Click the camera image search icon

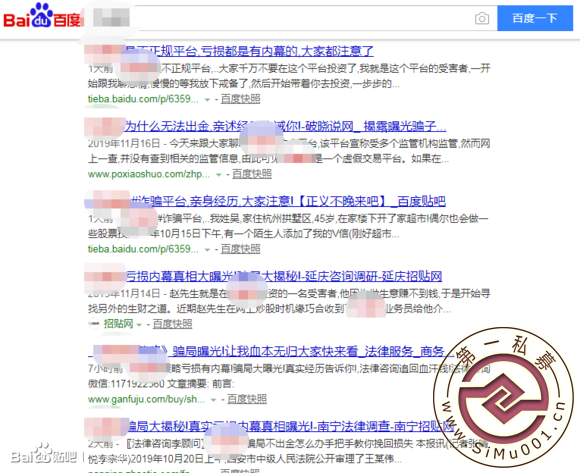point(482,18)
